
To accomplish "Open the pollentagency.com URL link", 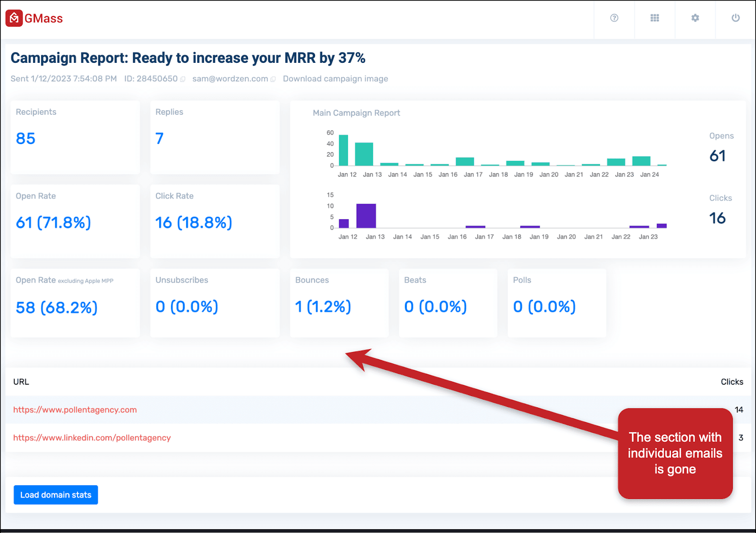I will (75, 410).
